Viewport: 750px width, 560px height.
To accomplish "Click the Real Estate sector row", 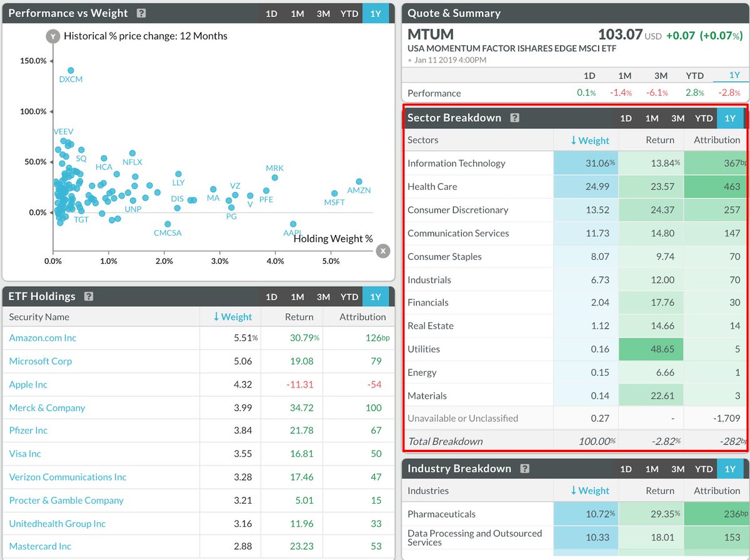I will click(x=575, y=326).
